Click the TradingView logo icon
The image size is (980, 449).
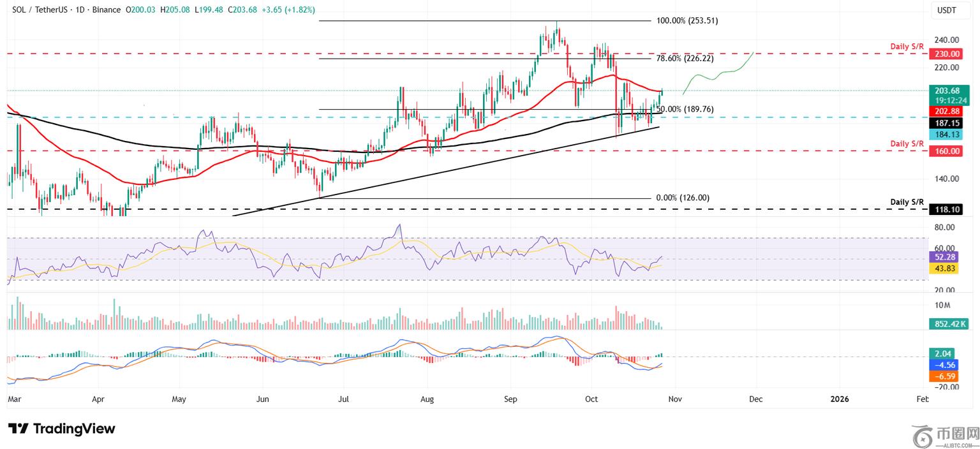point(18,429)
